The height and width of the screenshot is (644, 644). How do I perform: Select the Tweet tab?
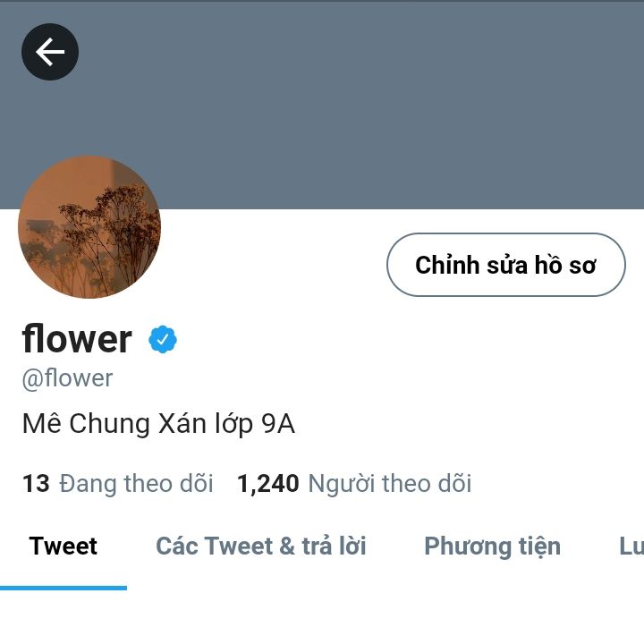(x=64, y=546)
